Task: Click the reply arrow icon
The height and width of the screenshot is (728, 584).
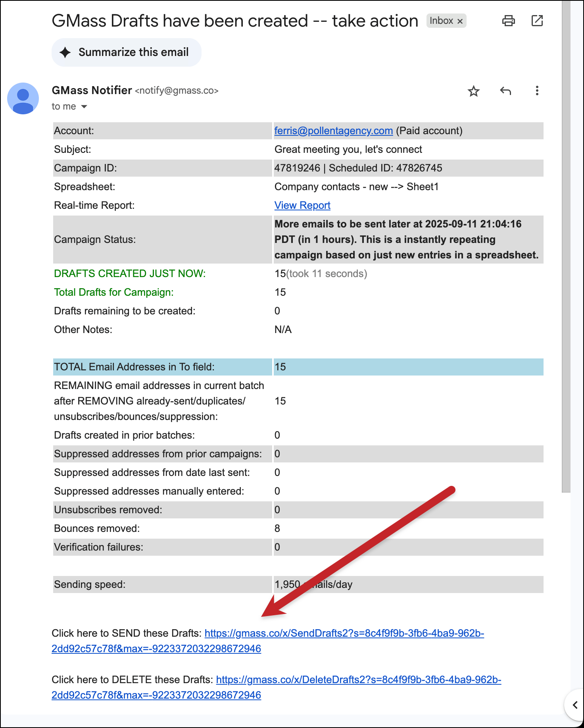Action: (505, 91)
